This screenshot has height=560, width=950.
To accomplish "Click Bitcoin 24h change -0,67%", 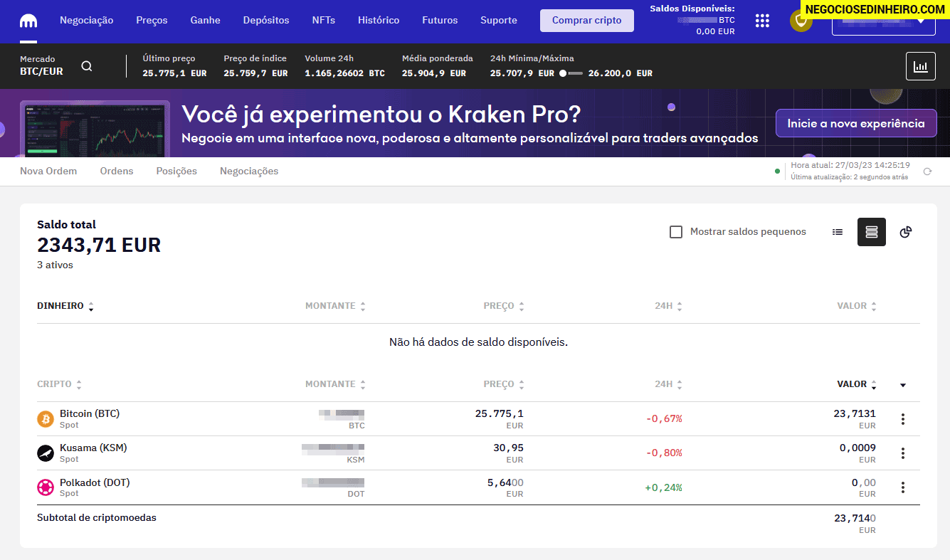I will [x=664, y=419].
